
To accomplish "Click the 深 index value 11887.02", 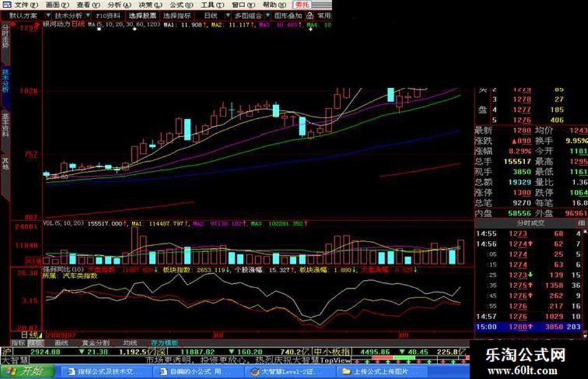I will pos(197,352).
